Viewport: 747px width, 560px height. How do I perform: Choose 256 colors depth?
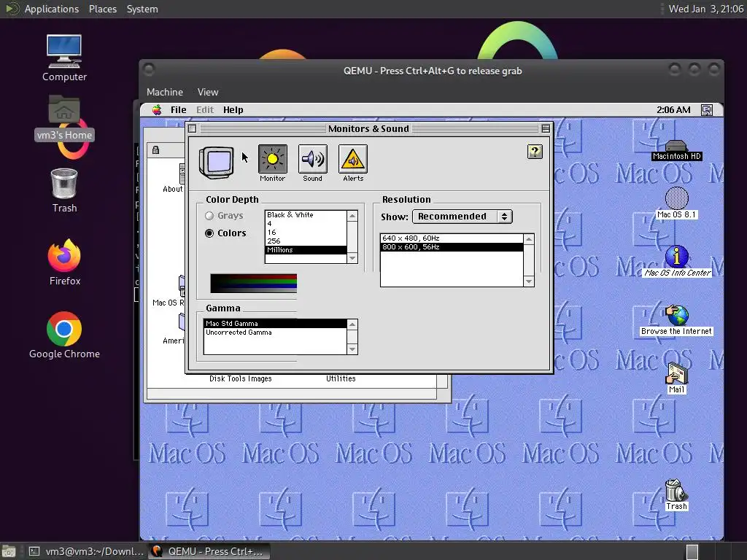coord(306,241)
